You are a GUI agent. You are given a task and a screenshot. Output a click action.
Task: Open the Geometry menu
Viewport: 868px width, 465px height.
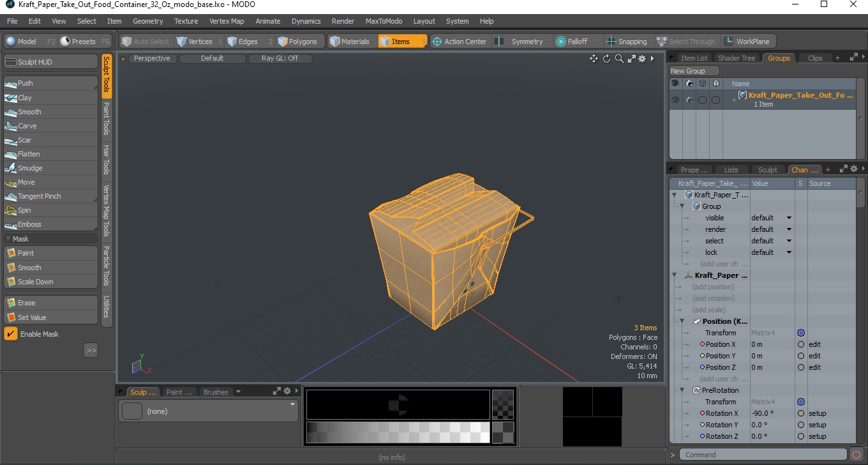point(148,21)
